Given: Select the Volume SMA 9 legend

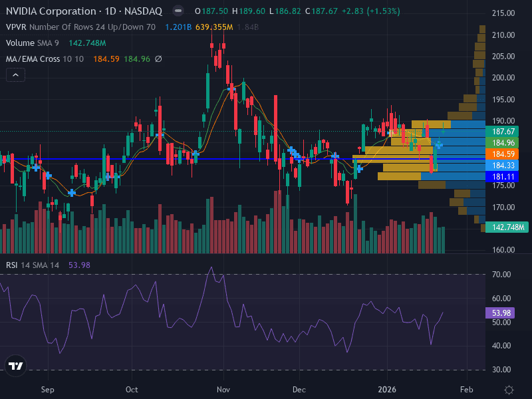Looking at the screenshot, I should (32, 43).
